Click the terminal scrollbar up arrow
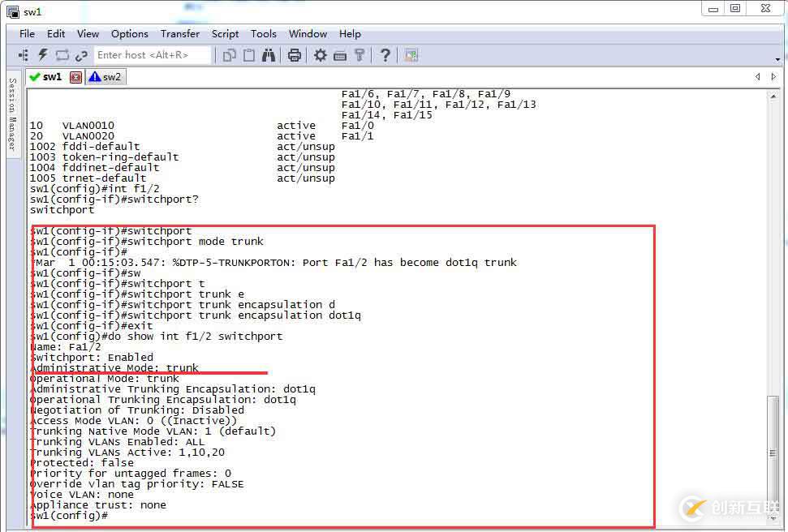The image size is (788, 532). [x=773, y=96]
